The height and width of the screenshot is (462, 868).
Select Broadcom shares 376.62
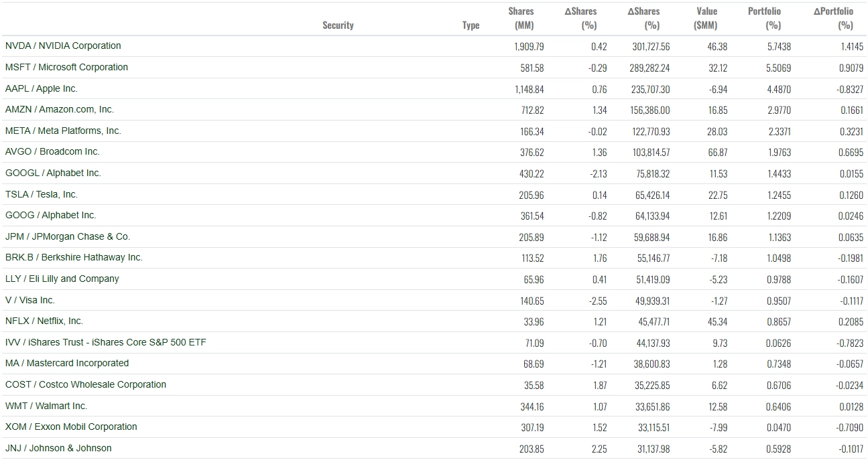click(532, 153)
